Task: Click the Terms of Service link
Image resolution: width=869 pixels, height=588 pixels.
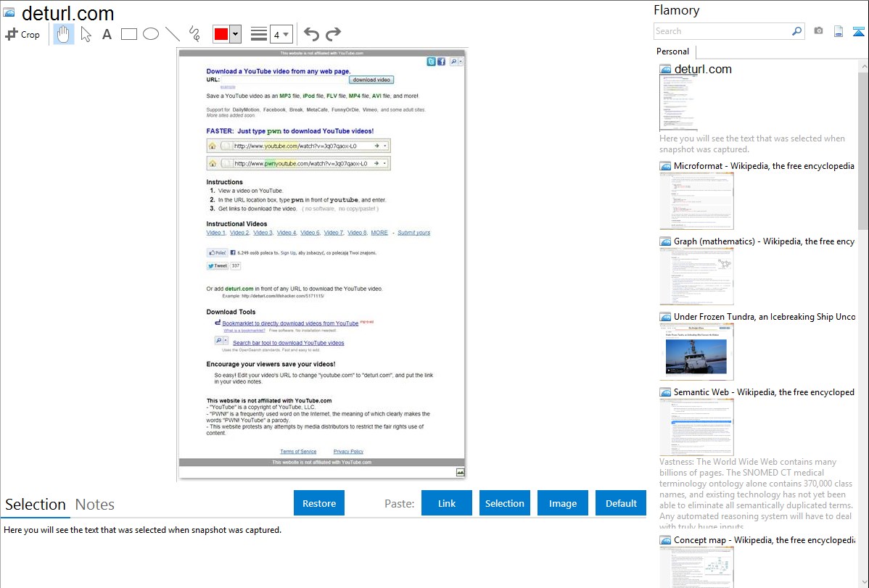Action: pyautogui.click(x=298, y=452)
